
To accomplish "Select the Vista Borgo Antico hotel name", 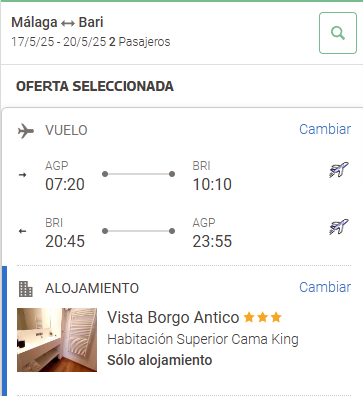I will click(173, 317).
